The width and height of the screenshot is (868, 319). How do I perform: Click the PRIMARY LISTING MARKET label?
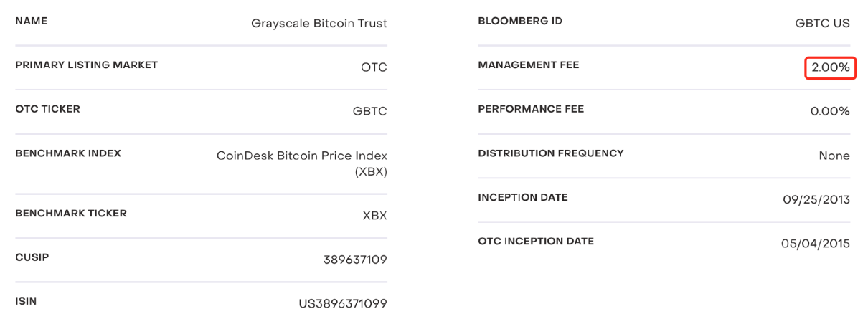tap(86, 65)
